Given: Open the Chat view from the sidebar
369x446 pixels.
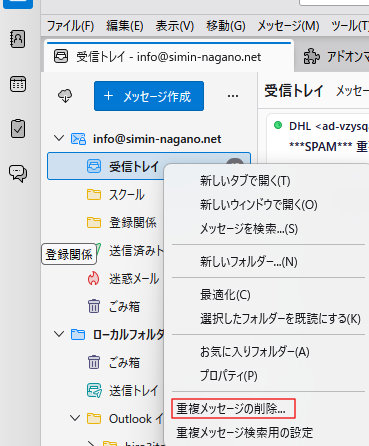Looking at the screenshot, I should coord(18,173).
